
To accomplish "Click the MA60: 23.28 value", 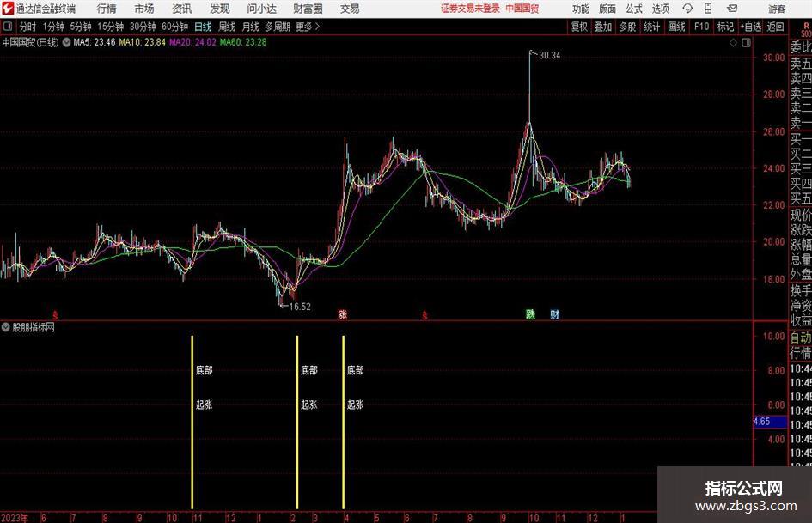I will pyautogui.click(x=243, y=42).
